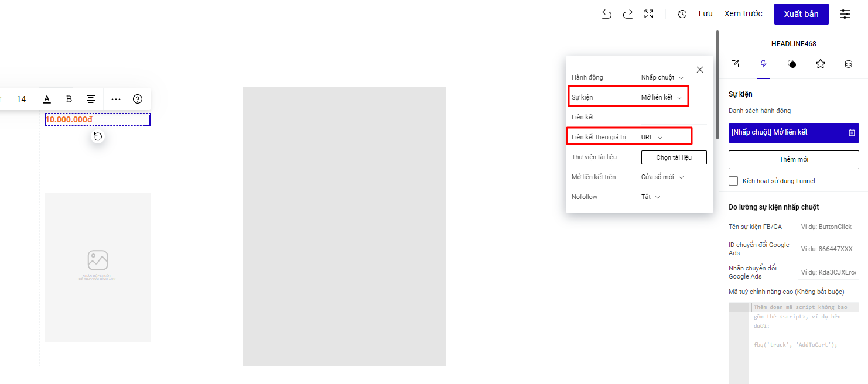
Task: Open text alignment options
Action: click(x=91, y=99)
